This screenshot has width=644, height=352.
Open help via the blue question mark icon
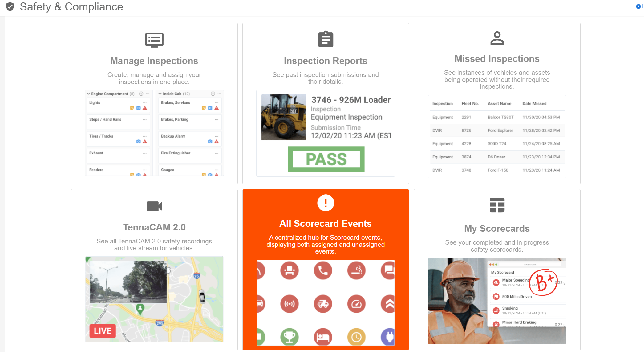point(638,6)
